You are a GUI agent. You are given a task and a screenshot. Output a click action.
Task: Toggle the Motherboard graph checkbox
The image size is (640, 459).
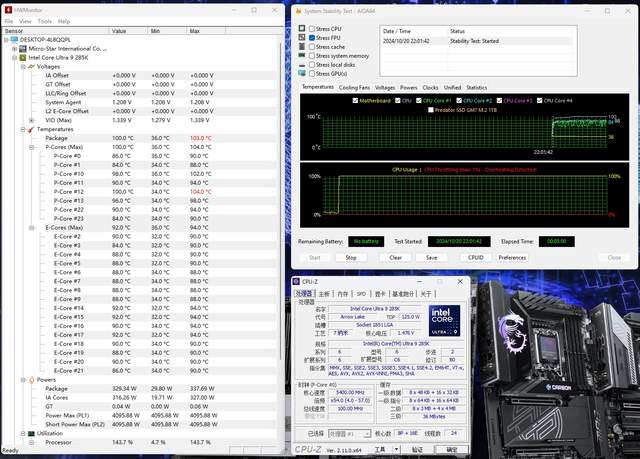355,100
